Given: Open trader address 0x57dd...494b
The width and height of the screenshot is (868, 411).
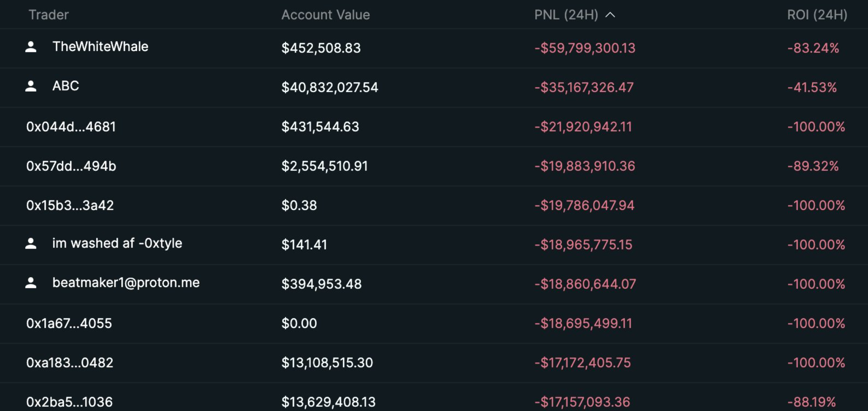Looking at the screenshot, I should 71,166.
